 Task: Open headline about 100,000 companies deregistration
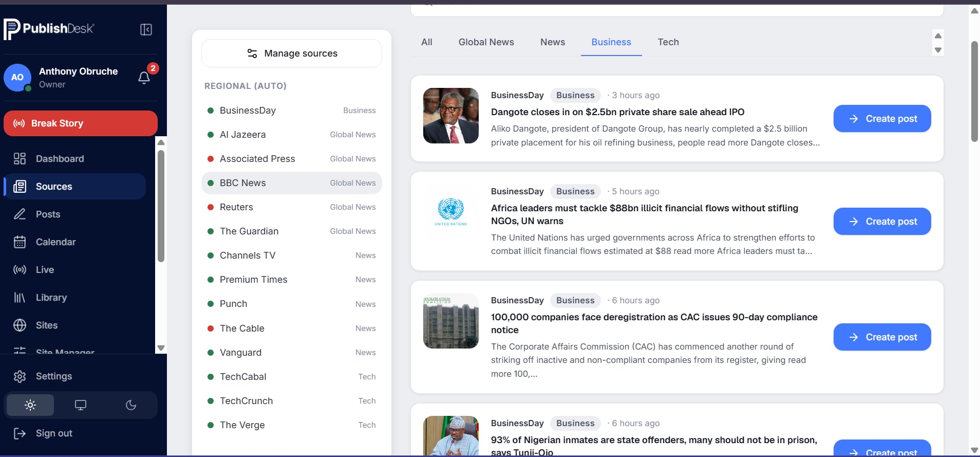654,323
